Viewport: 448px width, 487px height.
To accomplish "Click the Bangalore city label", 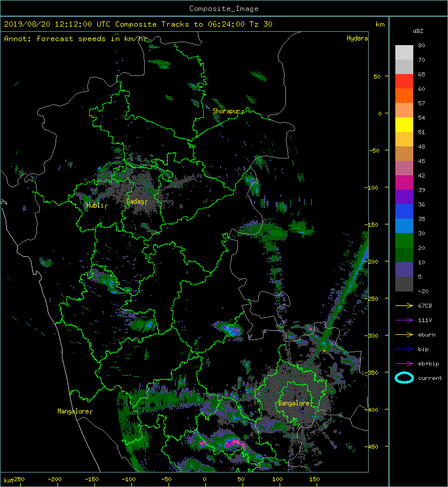I will (294, 403).
